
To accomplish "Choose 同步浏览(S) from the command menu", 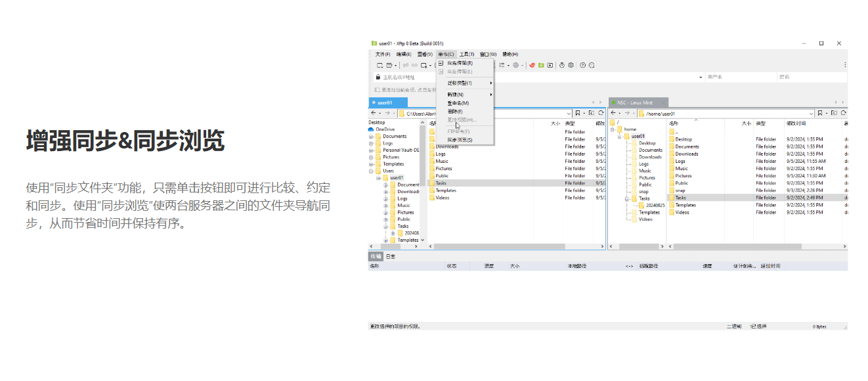I will click(x=465, y=140).
